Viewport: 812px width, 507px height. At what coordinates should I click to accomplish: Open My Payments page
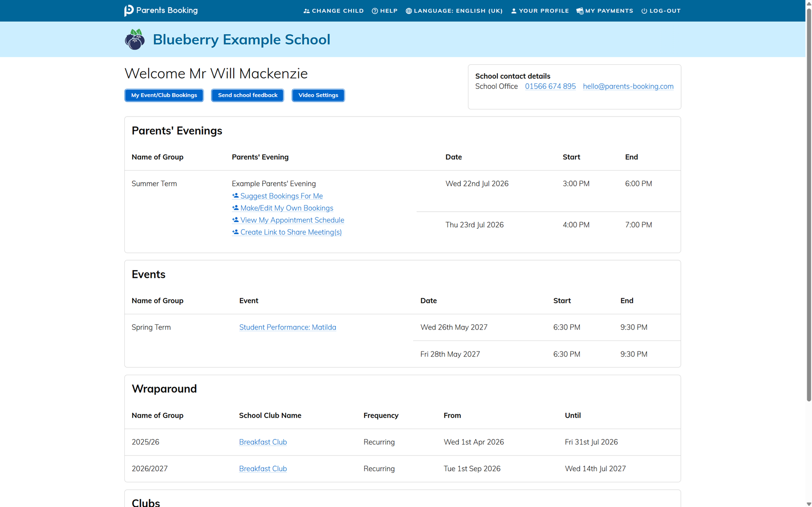pos(604,11)
